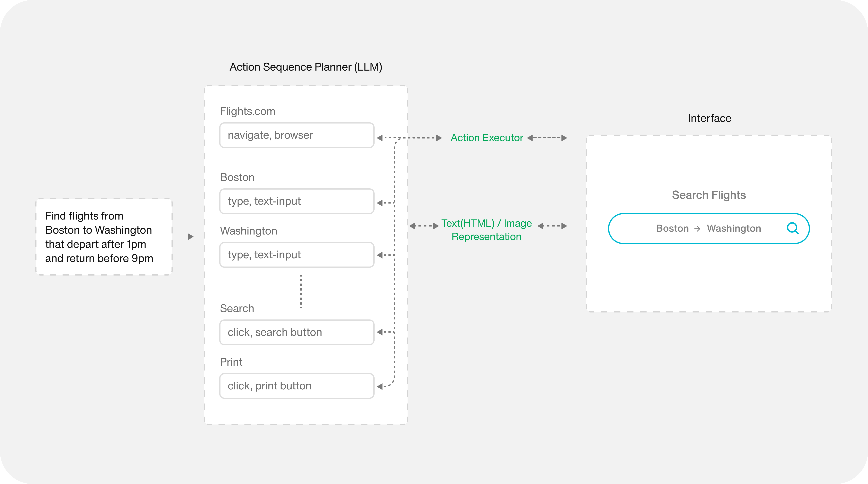Click the magnifying glass search icon

(x=793, y=228)
